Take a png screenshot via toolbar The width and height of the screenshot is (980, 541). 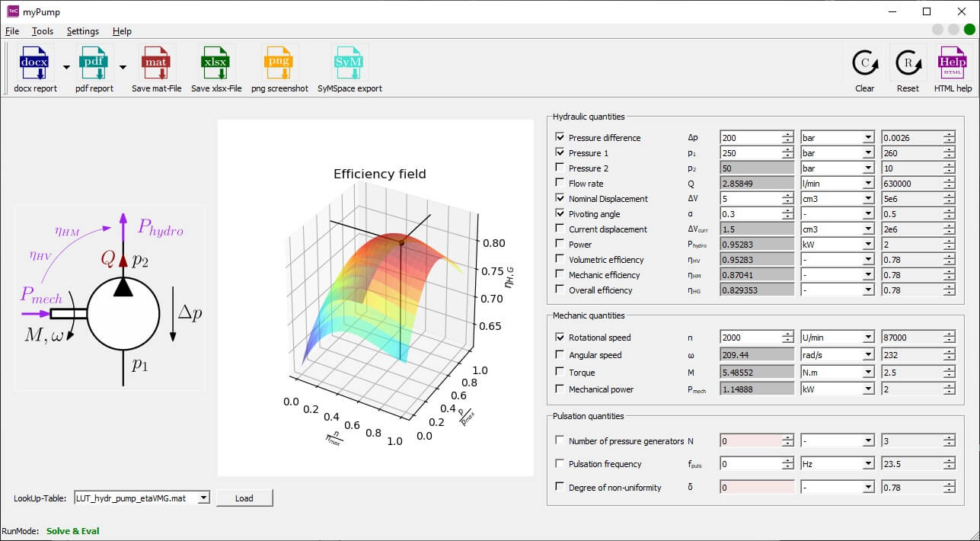pos(279,63)
